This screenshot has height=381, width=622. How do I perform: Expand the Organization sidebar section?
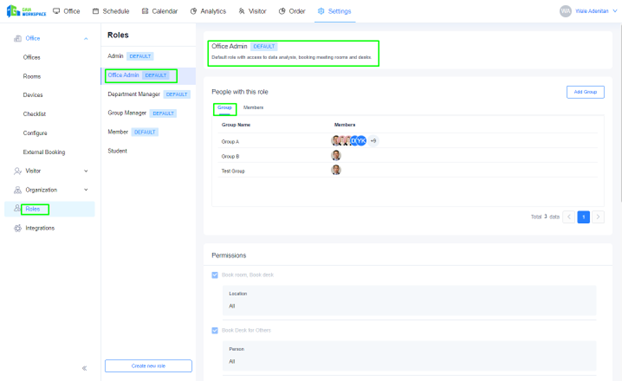(86, 190)
